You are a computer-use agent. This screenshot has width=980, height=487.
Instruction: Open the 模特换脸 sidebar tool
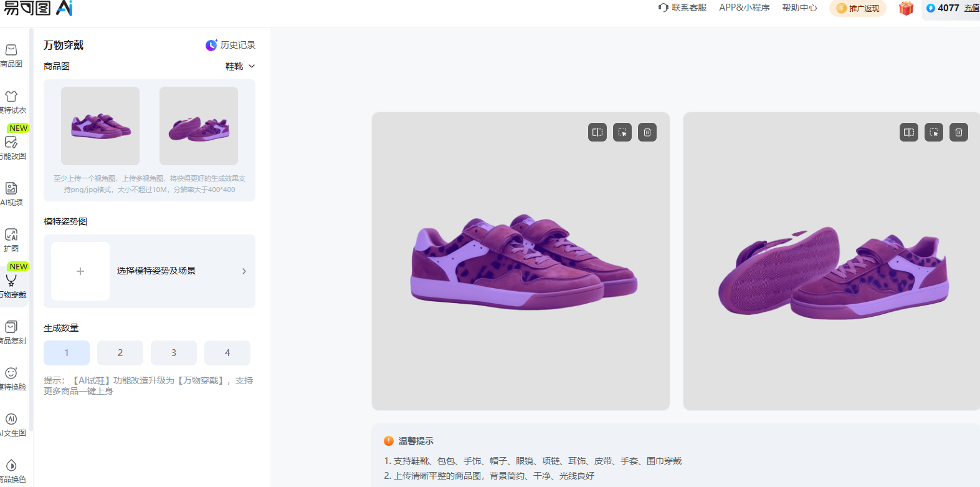[11, 379]
